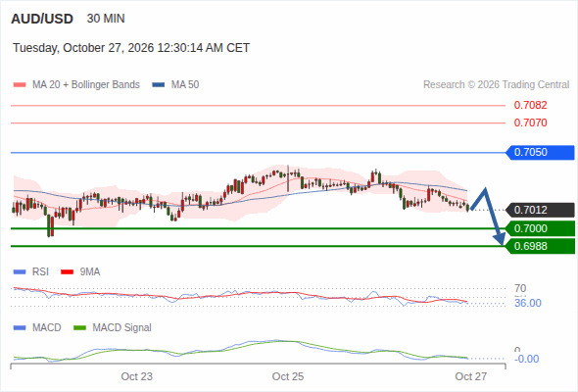The image size is (578, 392).
Task: Select the 0.7012 current price label
Action: coord(540,210)
